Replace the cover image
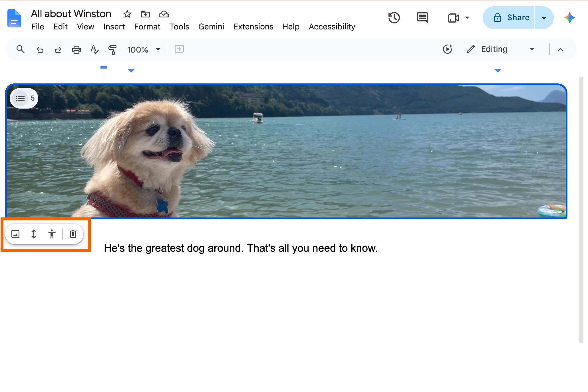The image size is (588, 392). (x=15, y=234)
